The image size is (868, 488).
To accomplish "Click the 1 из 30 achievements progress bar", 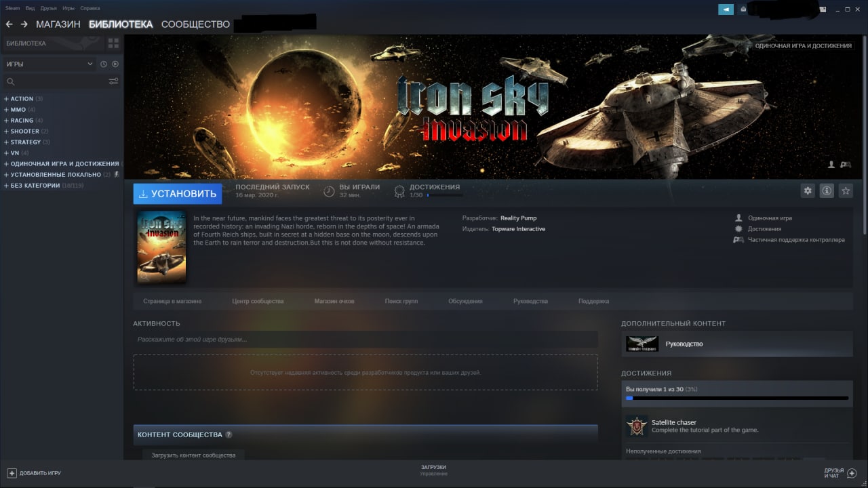I will 737,399.
